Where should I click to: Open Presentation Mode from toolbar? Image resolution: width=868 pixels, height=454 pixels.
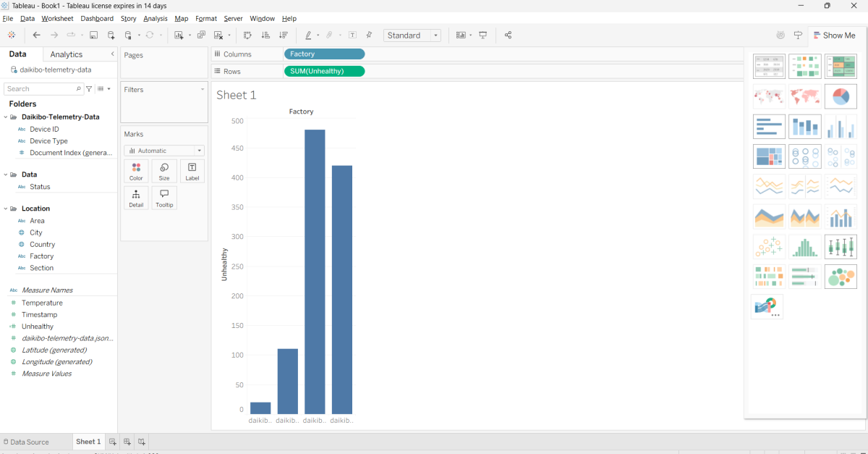point(483,35)
